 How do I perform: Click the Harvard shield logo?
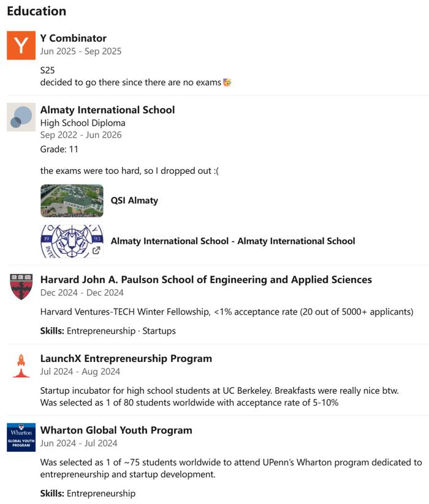21,287
